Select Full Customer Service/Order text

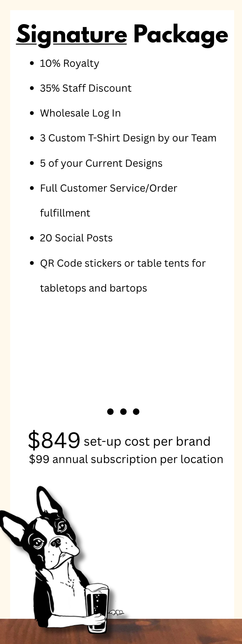point(108,188)
